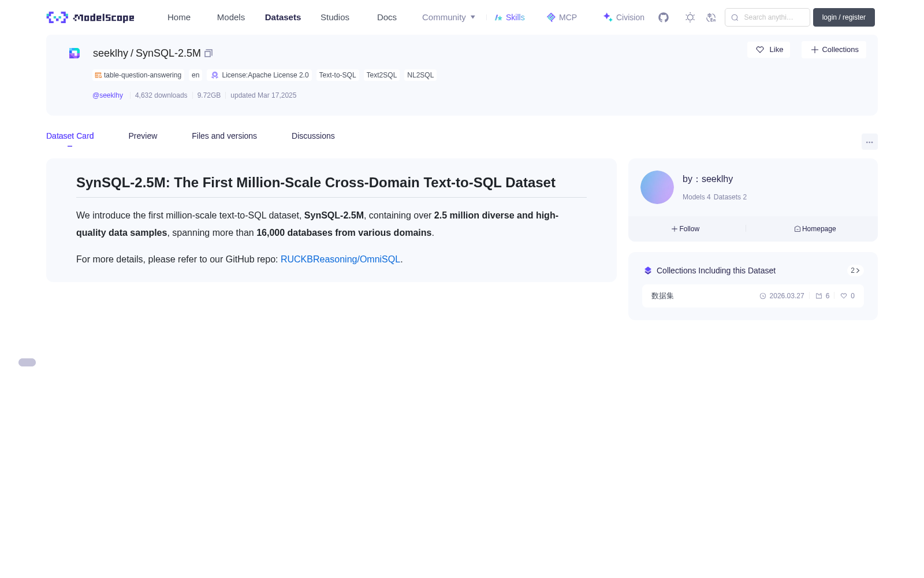Image resolution: width=924 pixels, height=578 pixels.
Task: Copy dataset name with the copy icon
Action: (208, 53)
